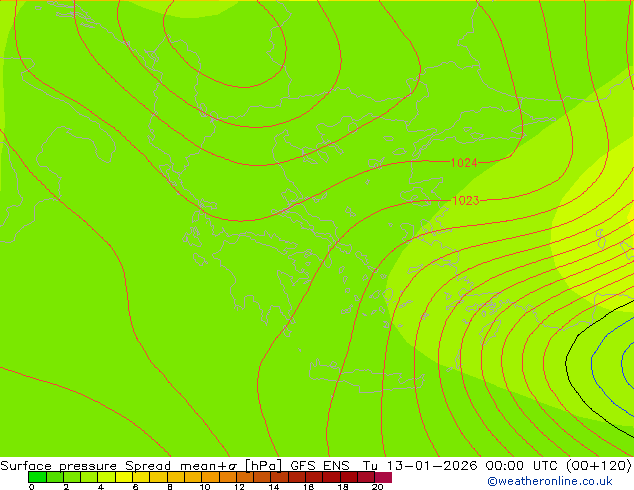The image size is (634, 490).
Task: Click legend scale number 0
Action: pos(31,487)
